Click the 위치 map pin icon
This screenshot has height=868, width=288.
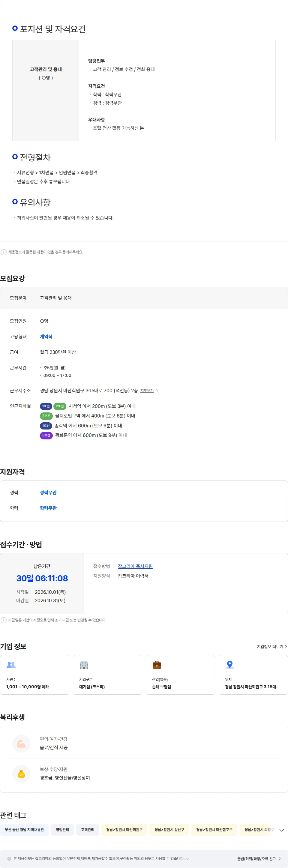[230, 664]
